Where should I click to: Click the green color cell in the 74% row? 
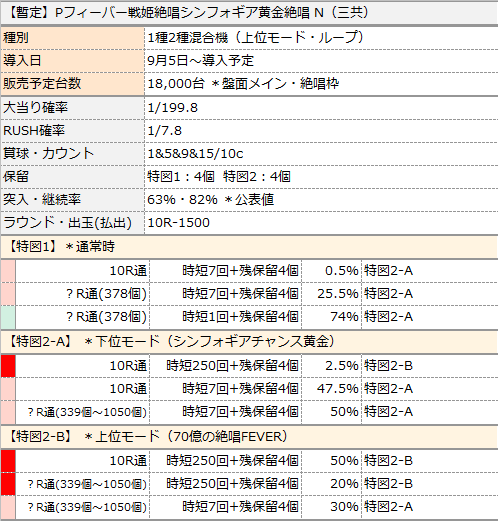(x=8, y=317)
